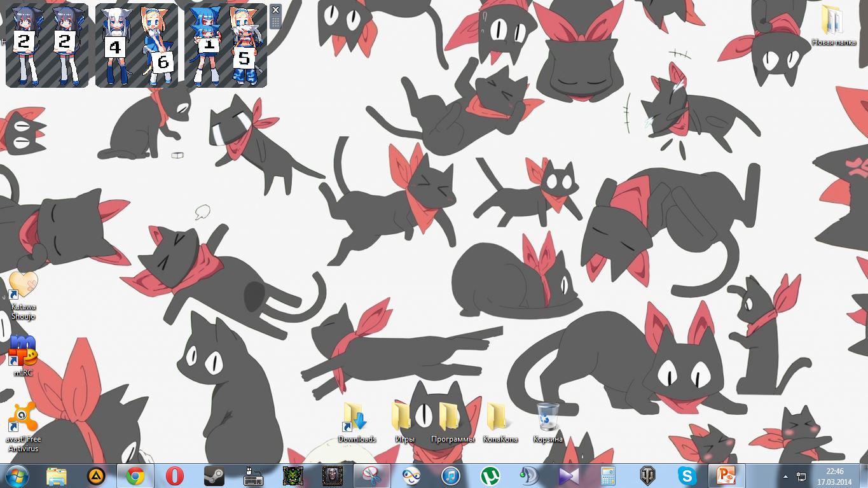Viewport: 868px width, 488px height.
Task: Open the clock showing 22:46 and 17.03.2014
Action: point(834,477)
